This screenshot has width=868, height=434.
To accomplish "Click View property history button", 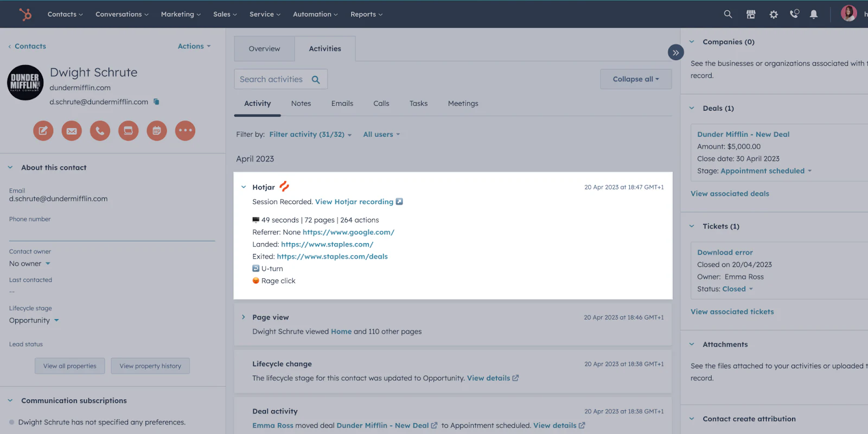I will click(x=150, y=366).
